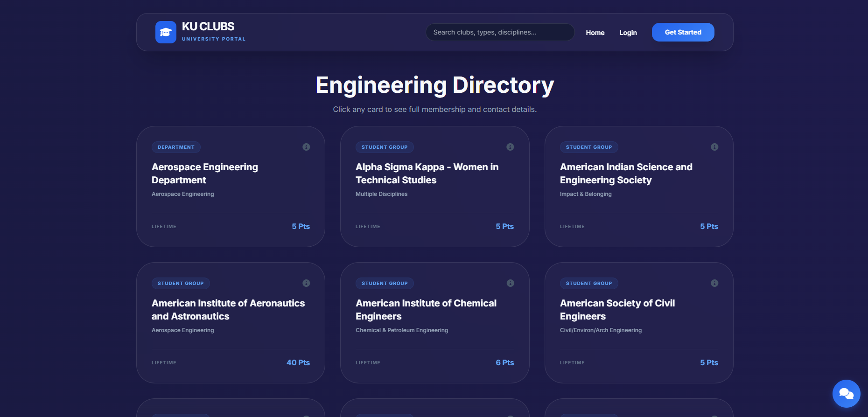The image size is (868, 417).
Task: Click STUDENT GROUP badge on Aeronautics and Astronautics card
Action: click(181, 283)
